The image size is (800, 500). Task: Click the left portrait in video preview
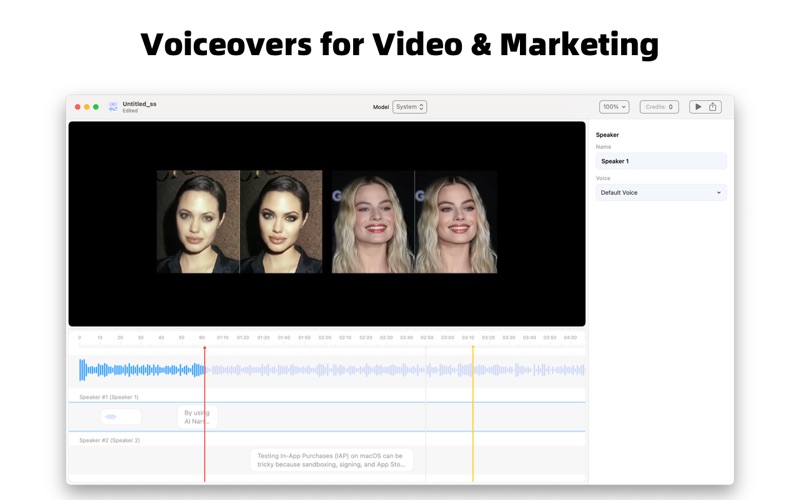pyautogui.click(x=198, y=221)
